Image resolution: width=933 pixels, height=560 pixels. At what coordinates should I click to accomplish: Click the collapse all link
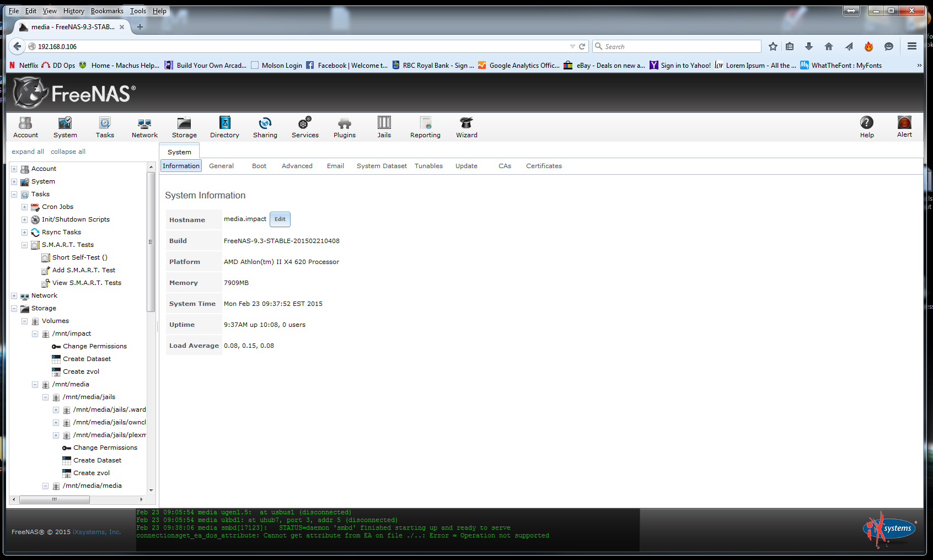pyautogui.click(x=68, y=152)
